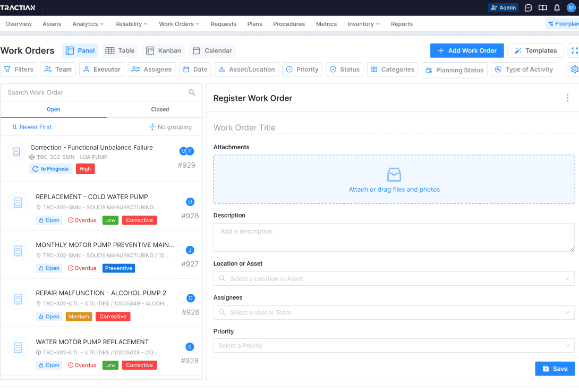Filter by Planning Status
579x392 pixels.
(455, 70)
